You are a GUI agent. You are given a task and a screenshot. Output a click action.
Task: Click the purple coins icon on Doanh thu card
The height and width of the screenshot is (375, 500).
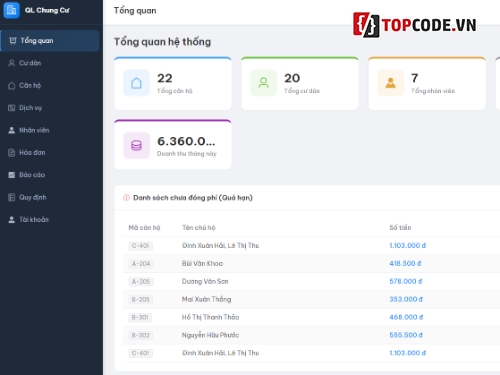coord(136,146)
